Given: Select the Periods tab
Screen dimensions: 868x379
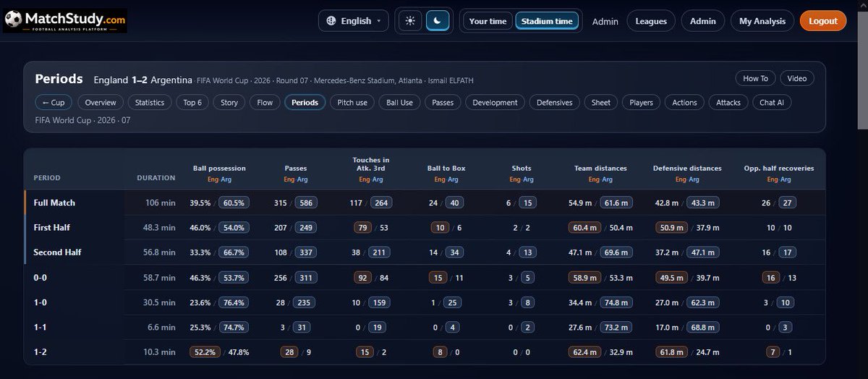Looking at the screenshot, I should [305, 103].
